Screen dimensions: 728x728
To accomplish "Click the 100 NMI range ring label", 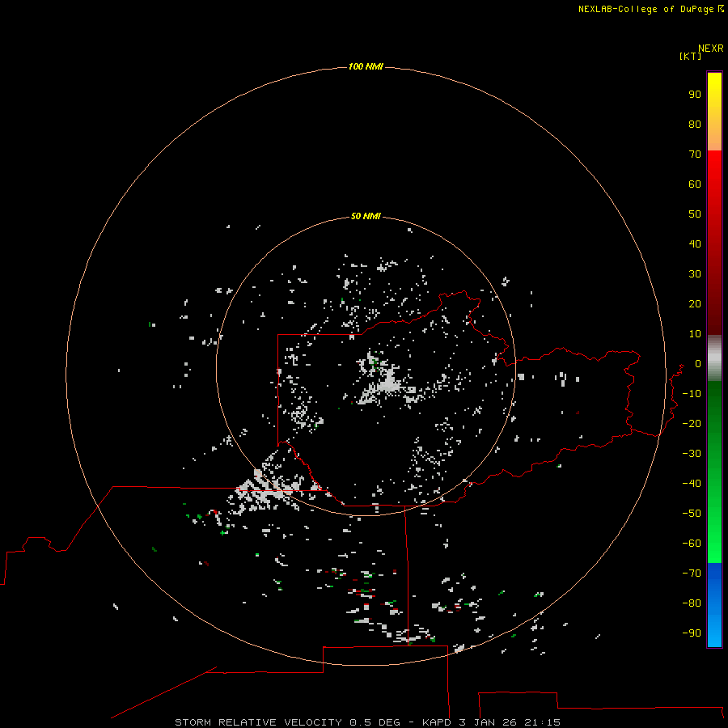I will click(366, 67).
